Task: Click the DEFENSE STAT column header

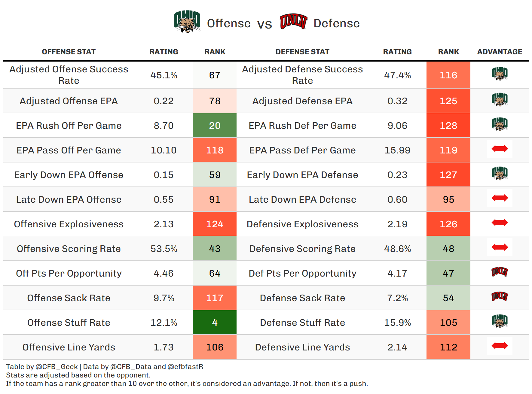Action: coord(302,52)
